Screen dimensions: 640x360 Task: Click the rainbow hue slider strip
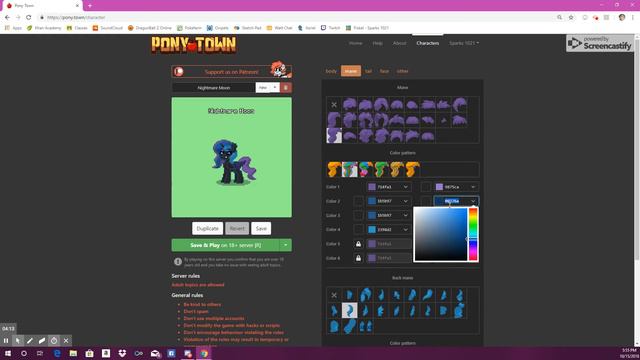point(473,234)
